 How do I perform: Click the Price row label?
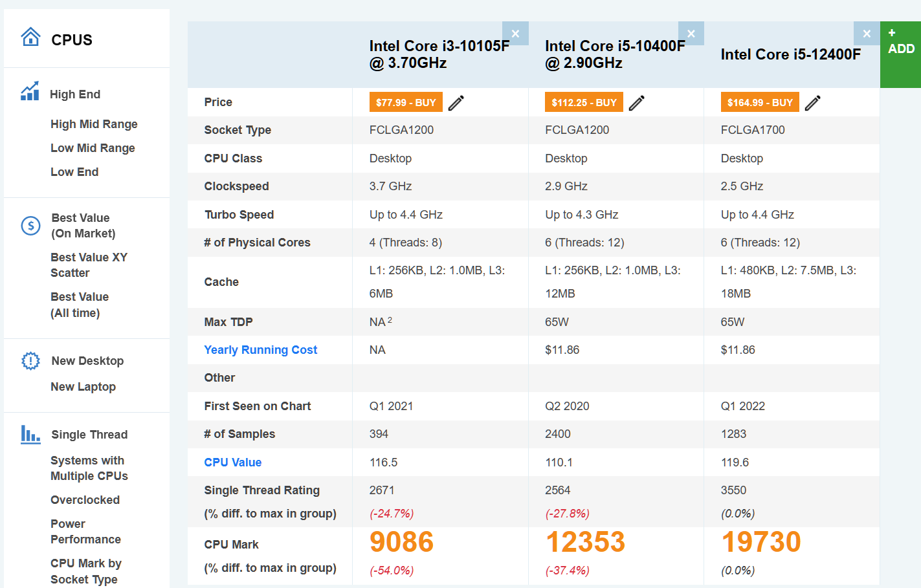[218, 102]
